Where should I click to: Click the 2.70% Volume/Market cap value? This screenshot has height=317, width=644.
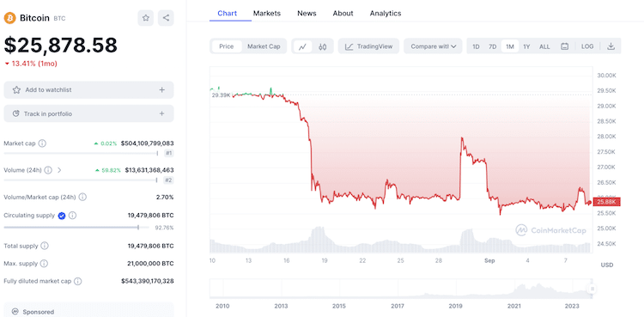coord(165,197)
